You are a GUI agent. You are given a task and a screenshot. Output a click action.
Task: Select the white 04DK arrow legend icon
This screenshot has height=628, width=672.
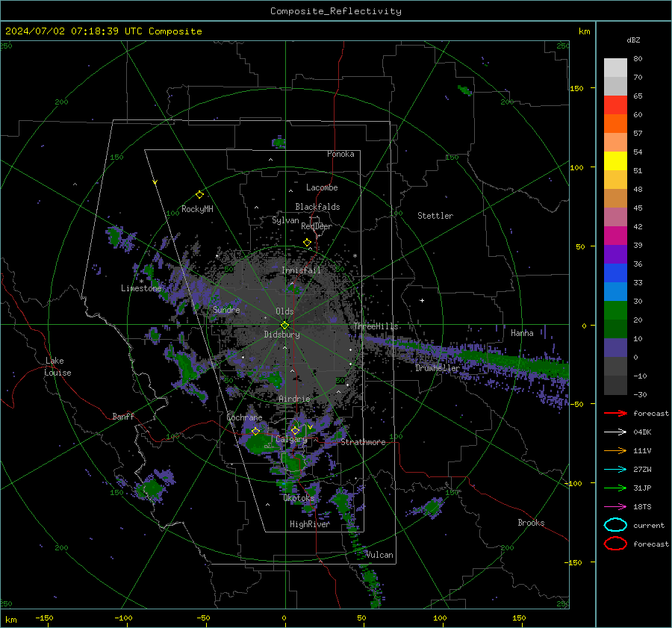tap(615, 432)
